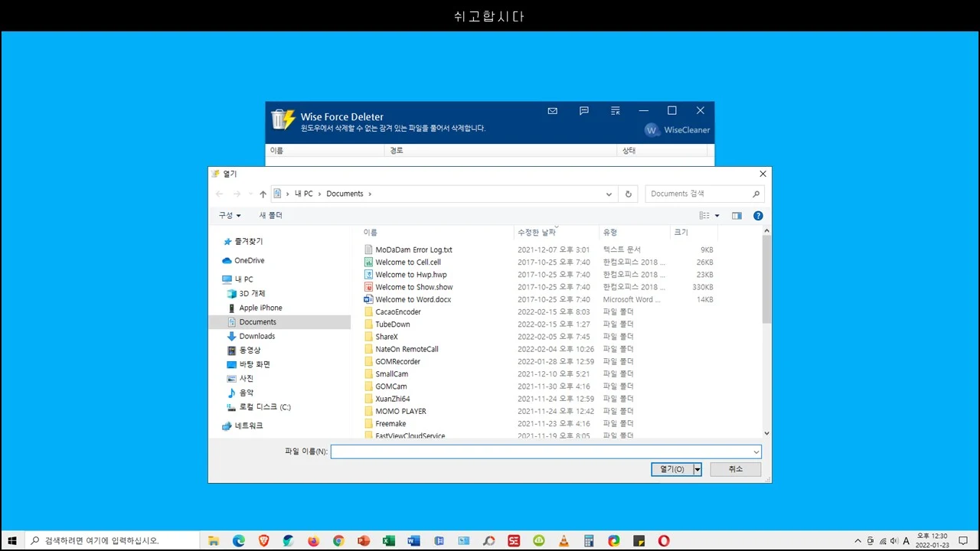Select 네트워크 in the navigation pane
The height and width of the screenshot is (551, 980).
[x=249, y=426]
